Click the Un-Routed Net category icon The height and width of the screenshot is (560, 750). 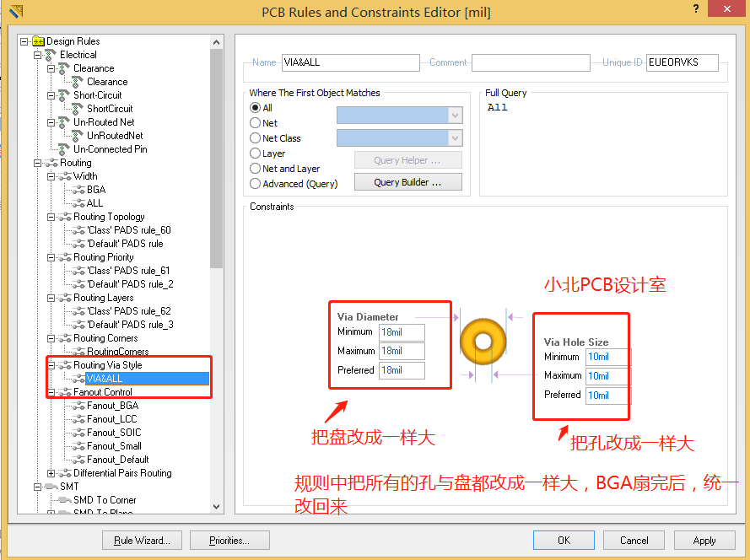pyautogui.click(x=64, y=122)
